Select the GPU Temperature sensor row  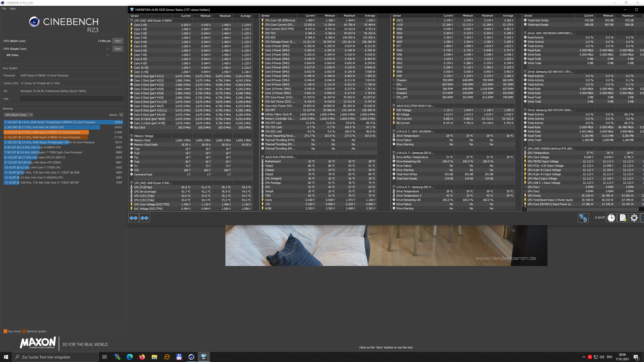pyautogui.click(x=584, y=153)
